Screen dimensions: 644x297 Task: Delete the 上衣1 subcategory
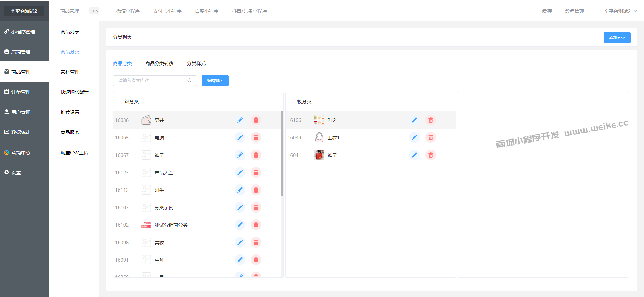(431, 137)
